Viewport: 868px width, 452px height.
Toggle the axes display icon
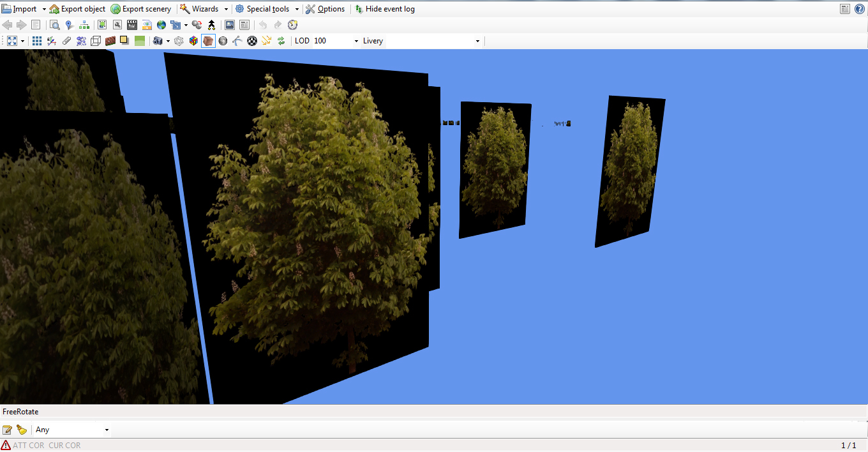click(x=52, y=41)
